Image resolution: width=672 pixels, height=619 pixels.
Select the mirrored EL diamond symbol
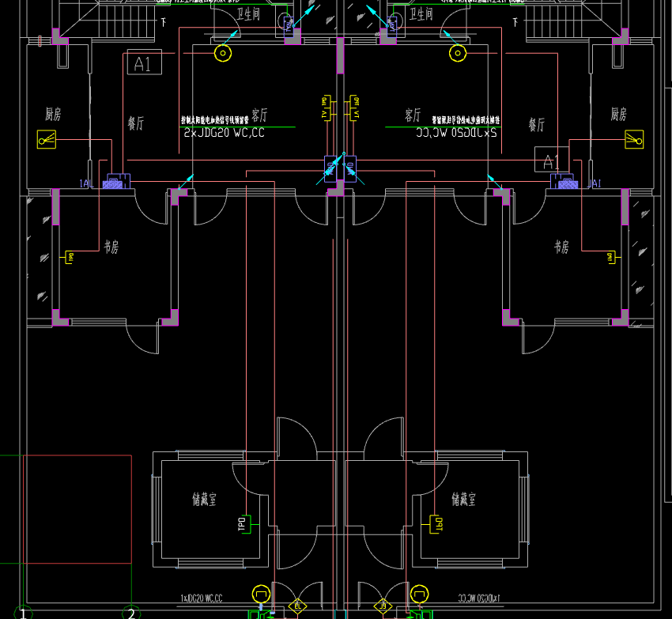(383, 606)
